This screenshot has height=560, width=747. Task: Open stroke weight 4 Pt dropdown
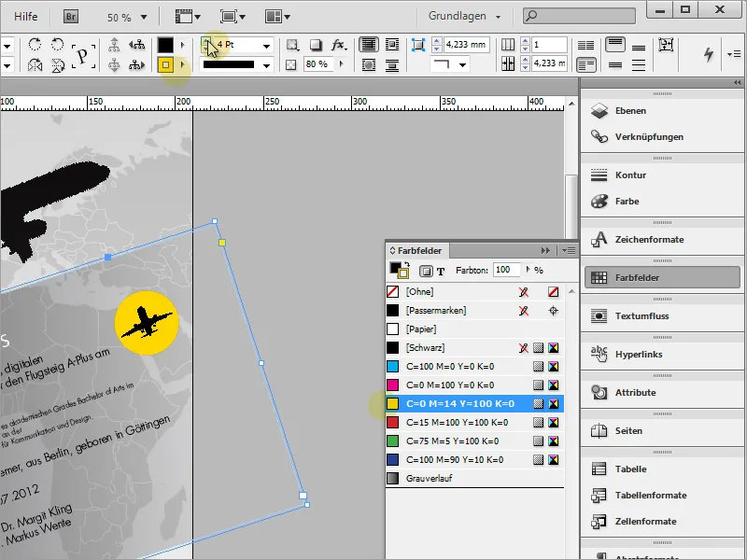(x=266, y=46)
